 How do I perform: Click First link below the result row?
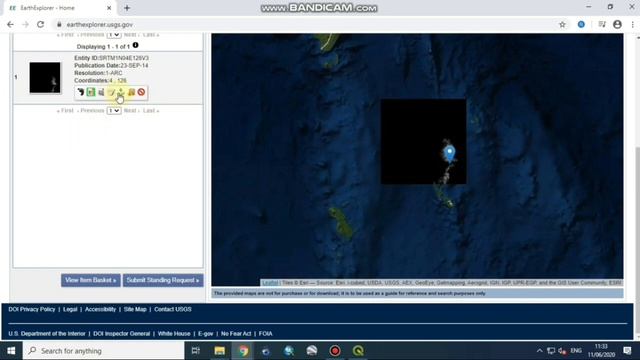click(x=65, y=111)
